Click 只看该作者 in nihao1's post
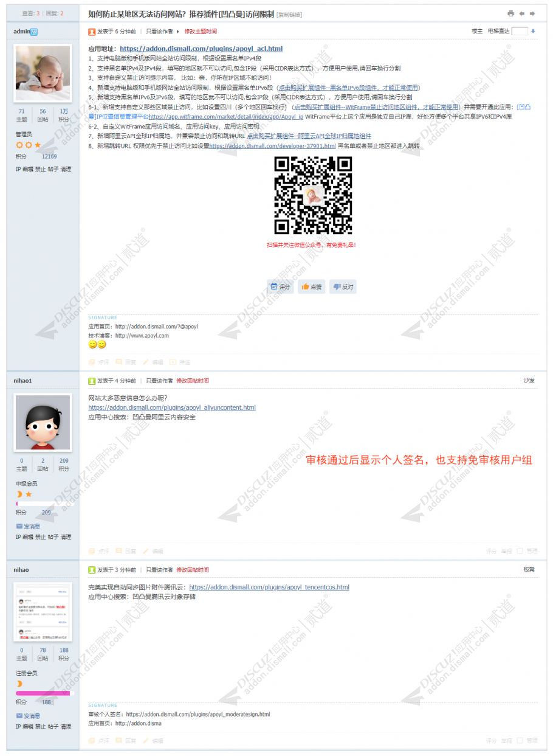The width and height of the screenshot is (553, 756). point(159,381)
